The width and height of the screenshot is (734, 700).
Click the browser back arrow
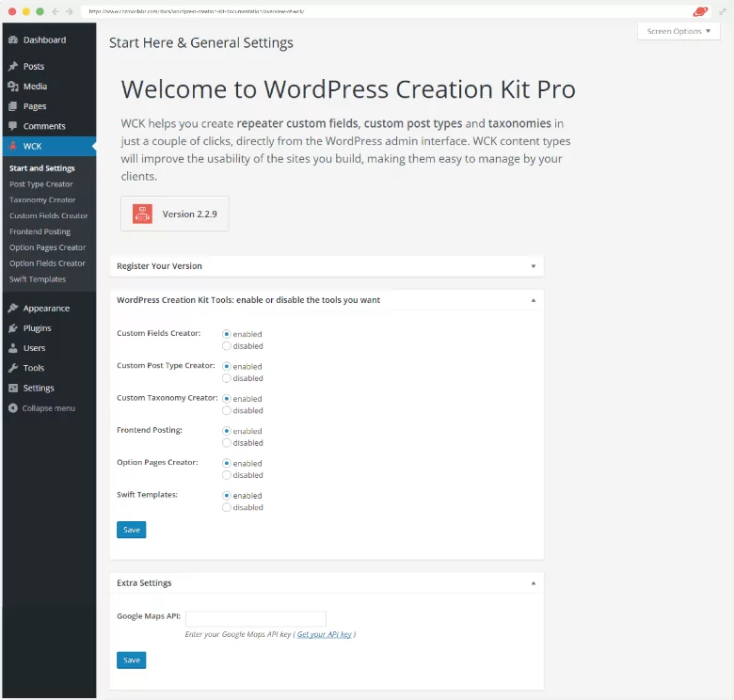coord(56,11)
